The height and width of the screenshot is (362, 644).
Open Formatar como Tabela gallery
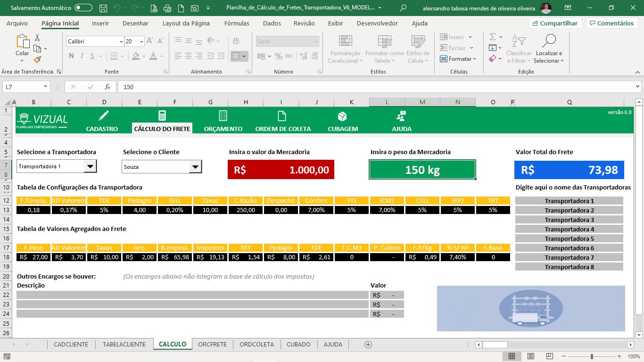tap(384, 49)
